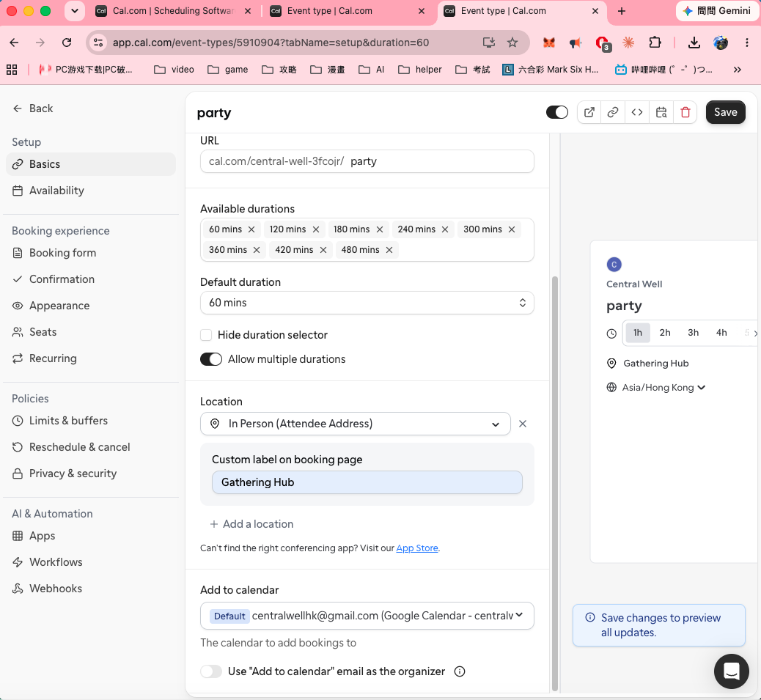Open the Add to calendar dropdown

click(x=367, y=616)
